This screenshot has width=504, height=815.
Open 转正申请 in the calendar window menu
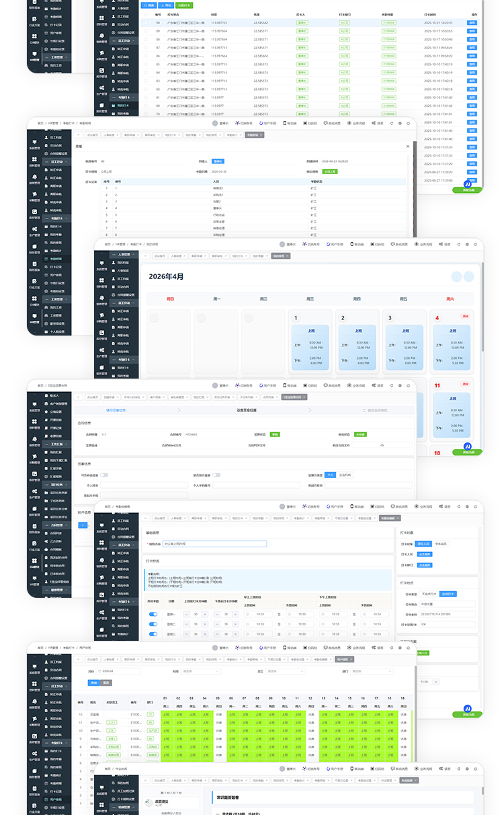125,311
